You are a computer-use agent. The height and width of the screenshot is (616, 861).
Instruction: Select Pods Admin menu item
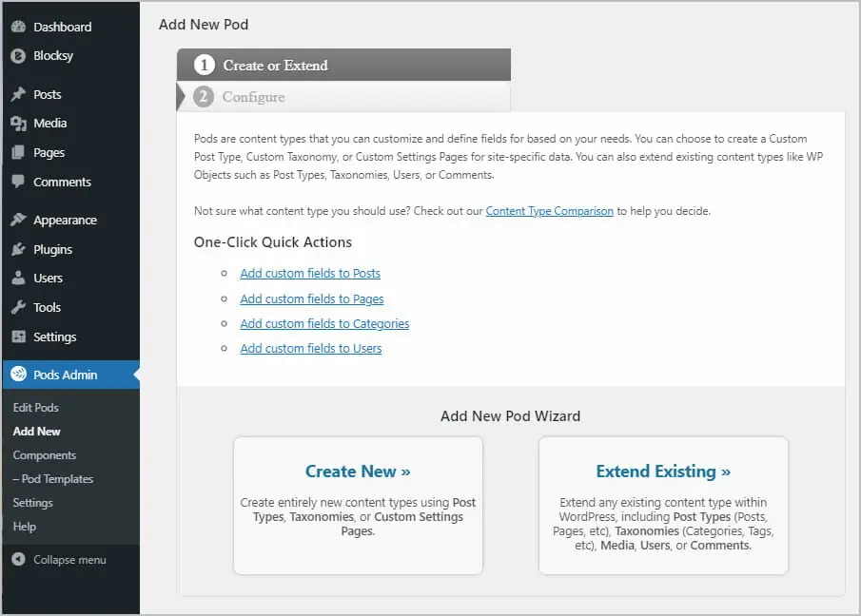pos(70,375)
